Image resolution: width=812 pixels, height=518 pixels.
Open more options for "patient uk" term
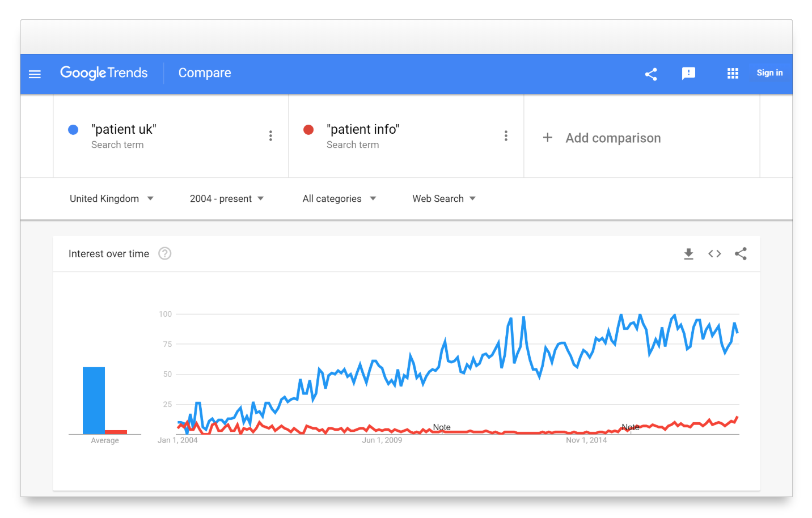pyautogui.click(x=270, y=136)
